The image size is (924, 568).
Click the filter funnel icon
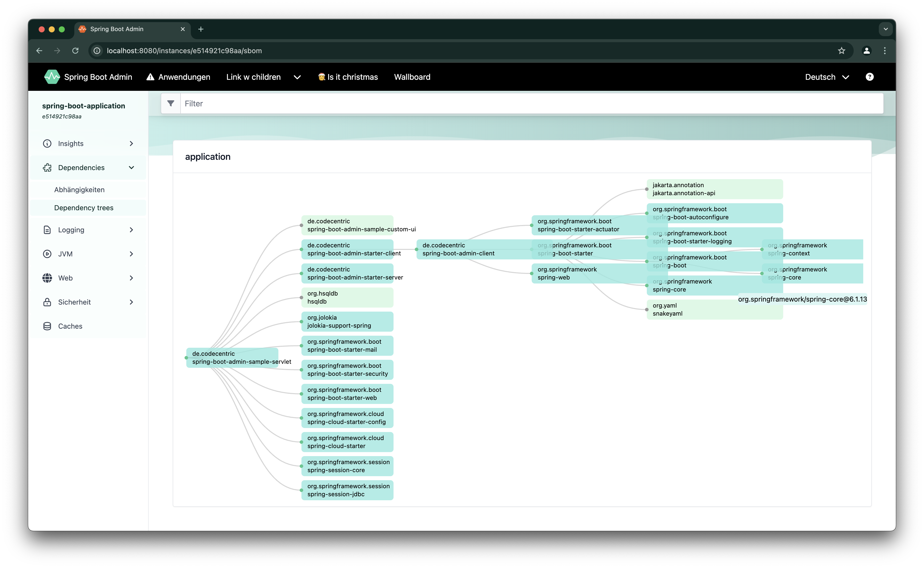pyautogui.click(x=171, y=103)
